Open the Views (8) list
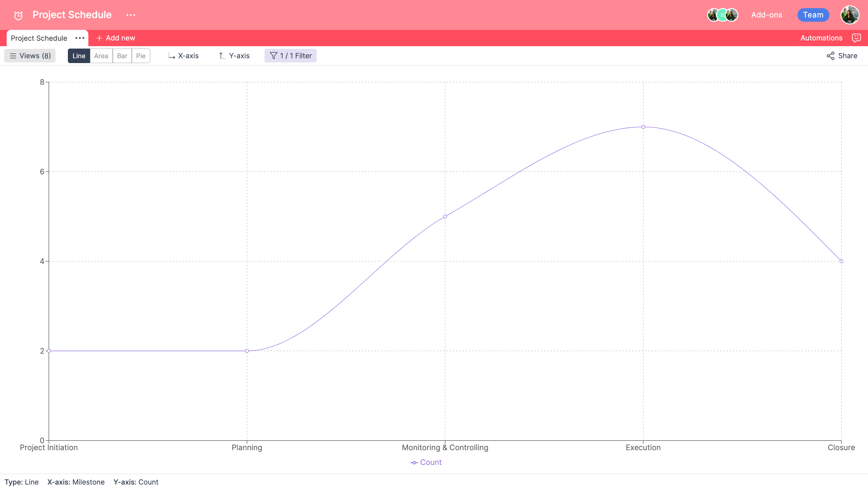This screenshot has width=868, height=490. tap(30, 56)
